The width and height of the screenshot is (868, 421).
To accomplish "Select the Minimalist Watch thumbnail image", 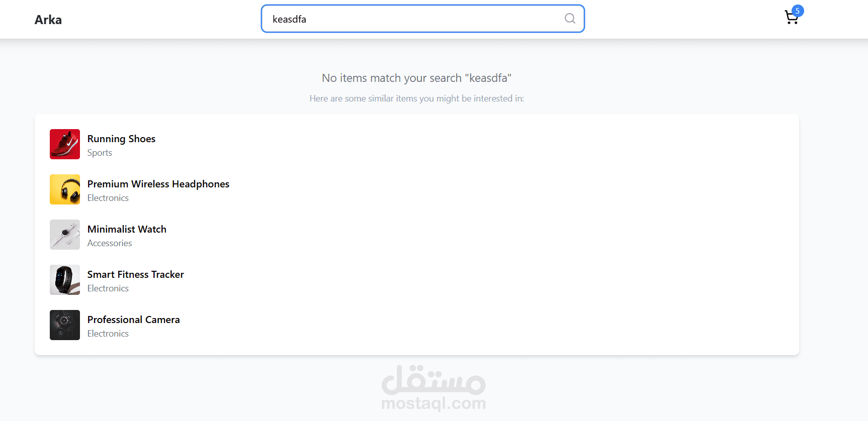I will (65, 235).
